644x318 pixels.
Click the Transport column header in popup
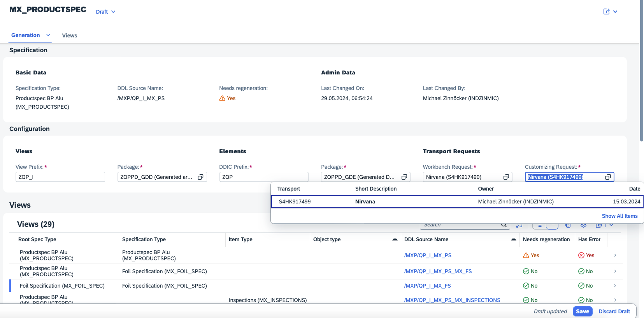tap(289, 189)
